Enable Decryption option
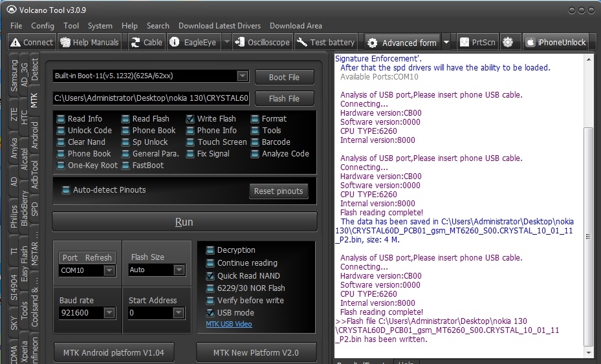The width and height of the screenshot is (601, 364). click(x=210, y=251)
